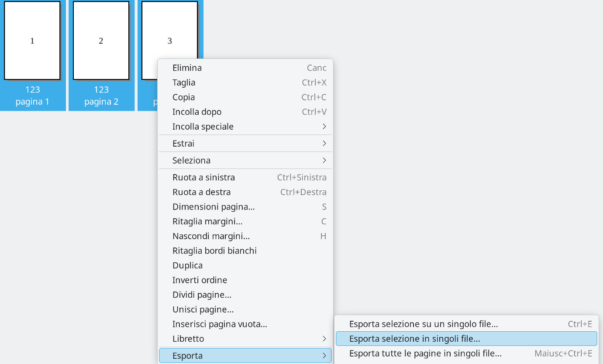Select the page 2 thumbnail
This screenshot has height=364, width=603.
(101, 41)
